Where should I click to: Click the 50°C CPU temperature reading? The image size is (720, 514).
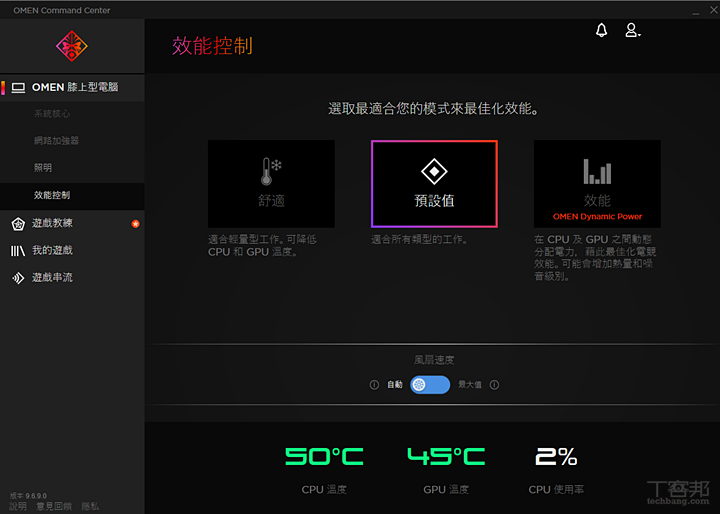coord(324,457)
